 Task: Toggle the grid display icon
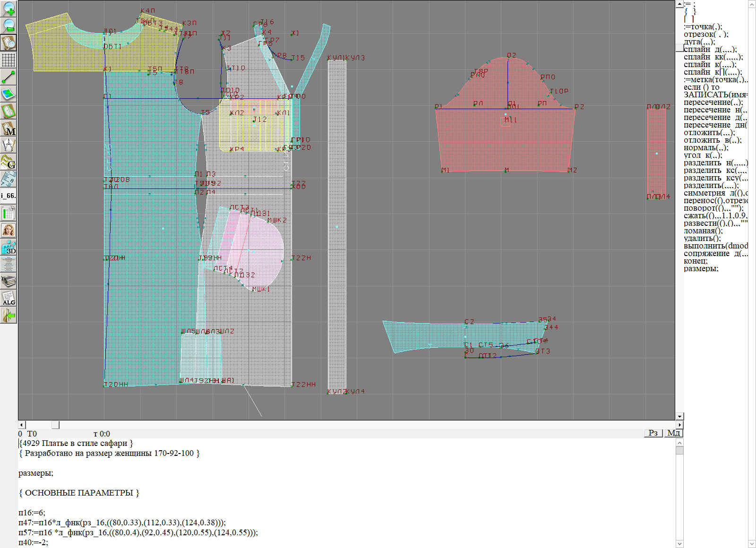(9, 60)
